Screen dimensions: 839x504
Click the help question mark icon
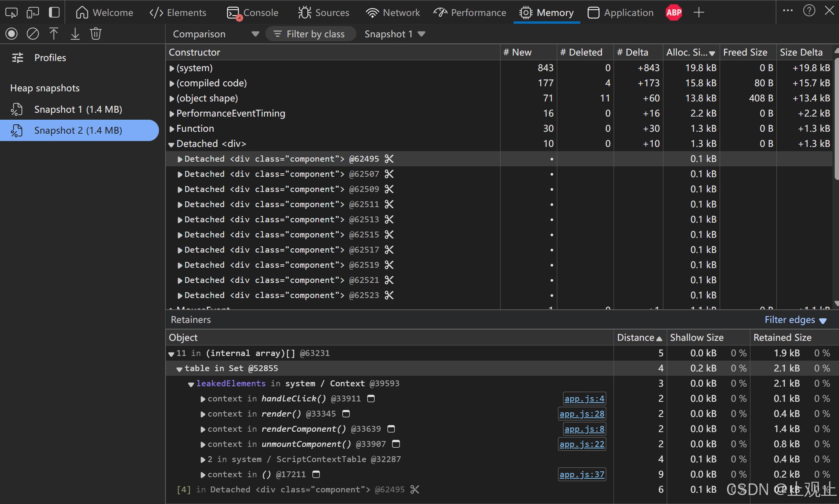point(809,11)
